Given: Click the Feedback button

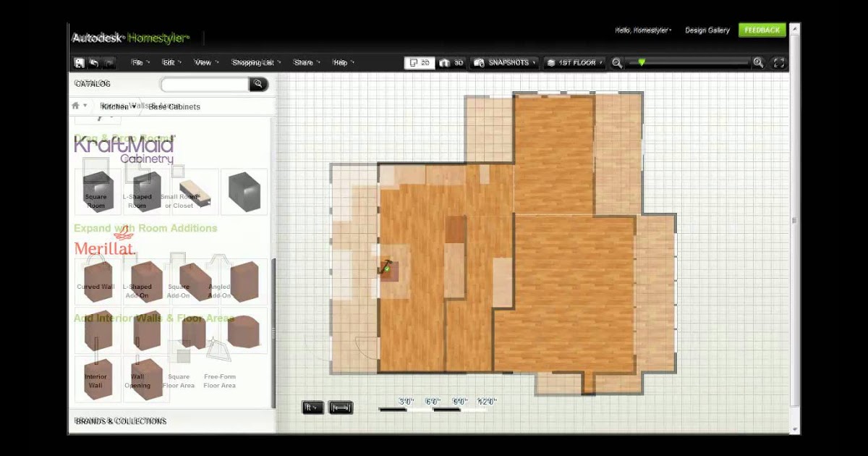Looking at the screenshot, I should pos(762,30).
